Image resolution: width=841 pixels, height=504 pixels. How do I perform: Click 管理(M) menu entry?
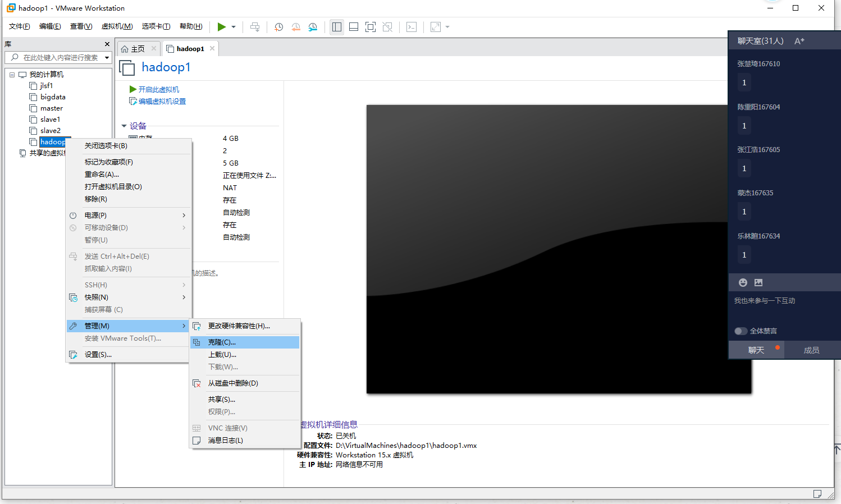point(129,326)
